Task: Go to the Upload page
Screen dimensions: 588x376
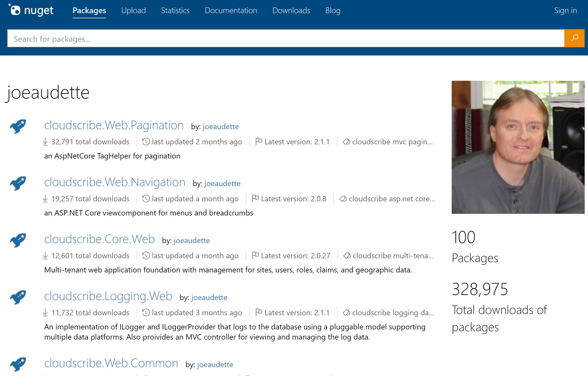Action: (134, 10)
